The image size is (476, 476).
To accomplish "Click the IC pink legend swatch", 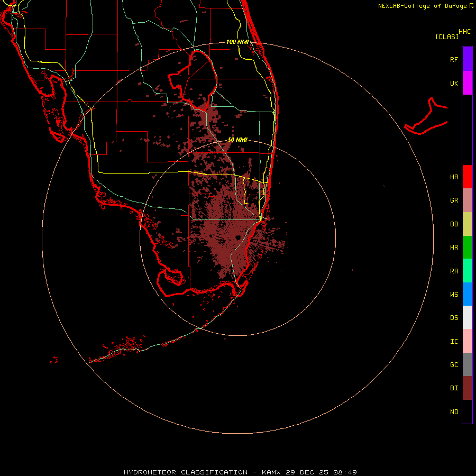I will (467, 341).
